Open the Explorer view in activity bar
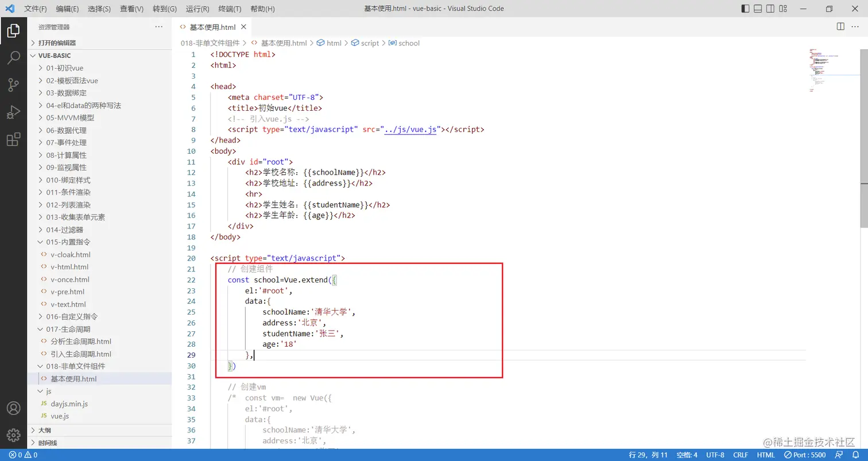The image size is (868, 461). [x=13, y=30]
